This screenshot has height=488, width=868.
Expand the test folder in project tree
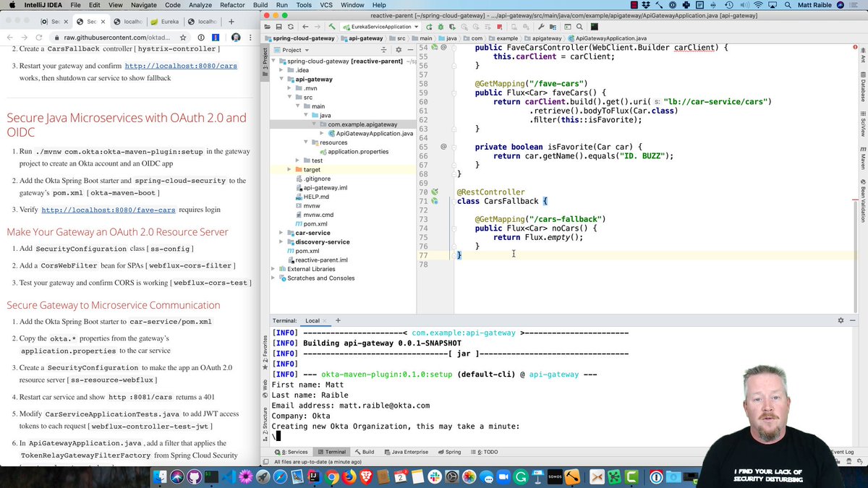tap(297, 160)
